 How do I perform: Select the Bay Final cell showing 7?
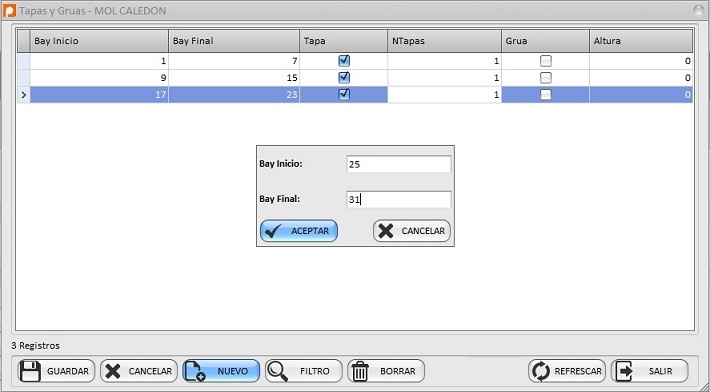[x=234, y=61]
